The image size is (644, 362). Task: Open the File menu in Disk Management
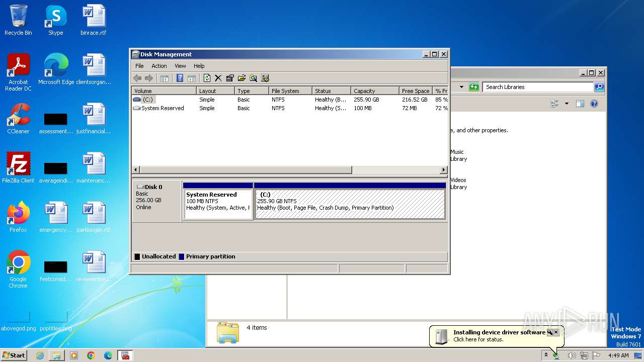click(139, 66)
